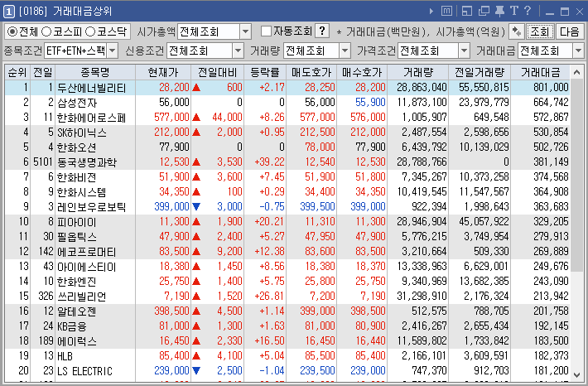Select the 한화시스템 stock name
This screenshot has height=386, width=588.
pos(81,192)
